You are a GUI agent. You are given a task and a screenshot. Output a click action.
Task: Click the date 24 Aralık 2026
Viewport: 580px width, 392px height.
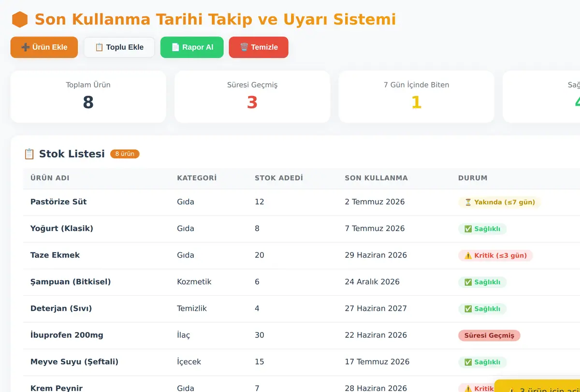372,282
